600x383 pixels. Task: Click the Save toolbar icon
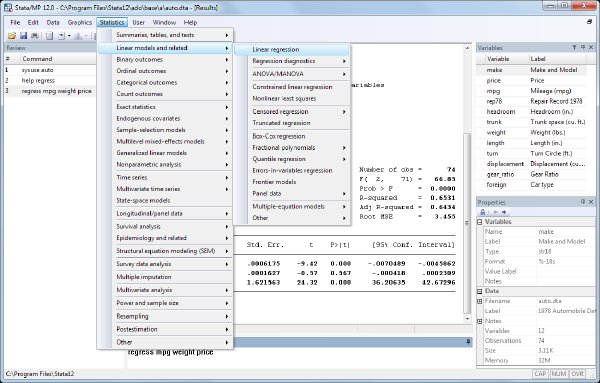point(23,36)
